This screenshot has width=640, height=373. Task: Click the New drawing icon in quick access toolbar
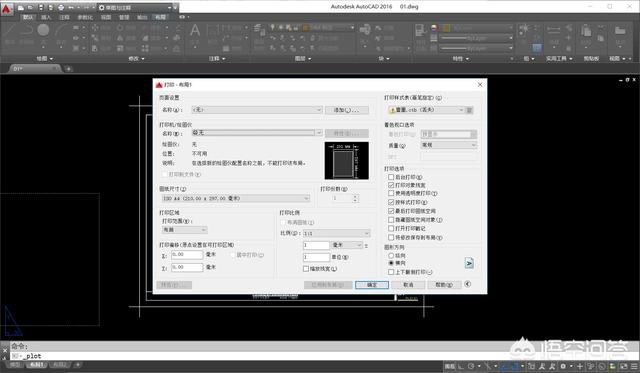[x=20, y=8]
